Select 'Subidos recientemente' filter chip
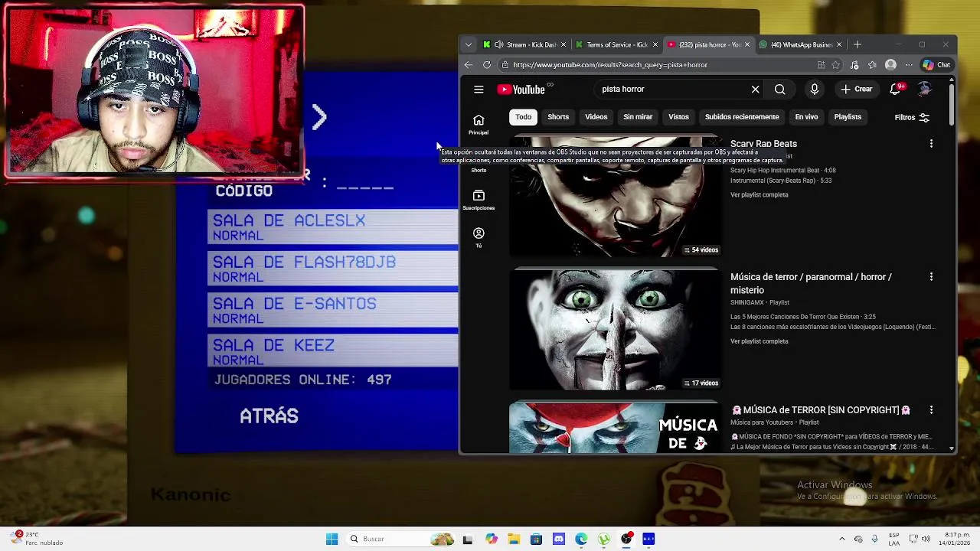Image resolution: width=980 pixels, height=551 pixels. [x=742, y=117]
